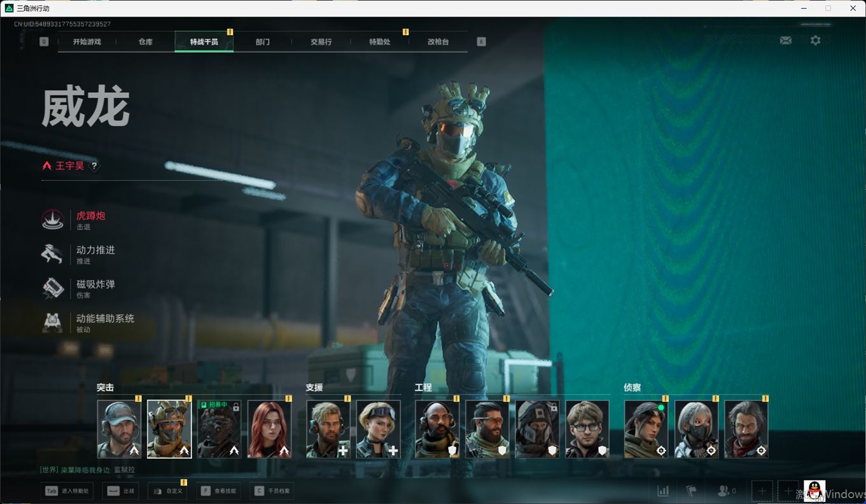Screen dimensions: 866x504
Task: Select the engineer operator wearing glasses
Action: (587, 429)
